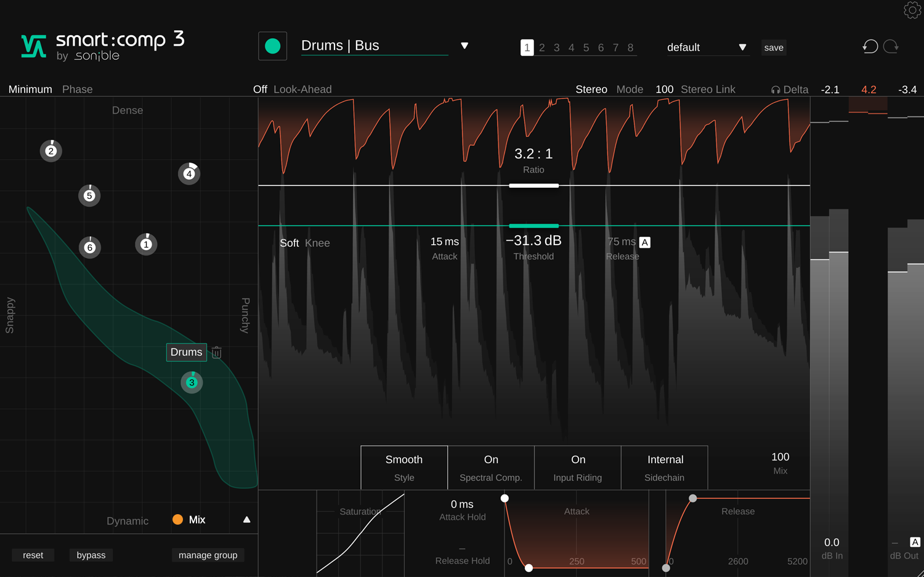This screenshot has height=577, width=924.
Task: Open the Drums | Bus profile dropdown
Action: [464, 46]
